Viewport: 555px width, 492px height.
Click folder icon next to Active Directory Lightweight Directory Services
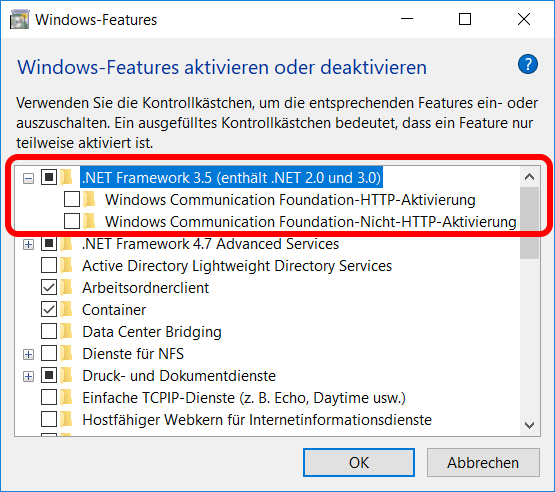coord(66,265)
